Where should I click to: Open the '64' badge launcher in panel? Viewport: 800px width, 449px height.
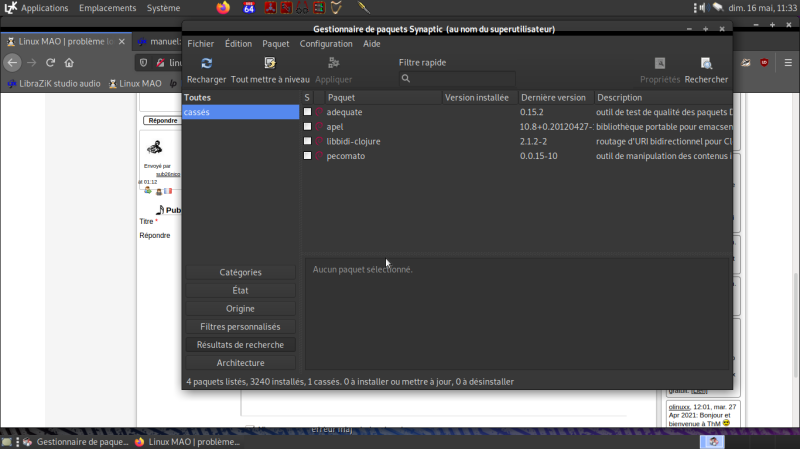click(249, 8)
